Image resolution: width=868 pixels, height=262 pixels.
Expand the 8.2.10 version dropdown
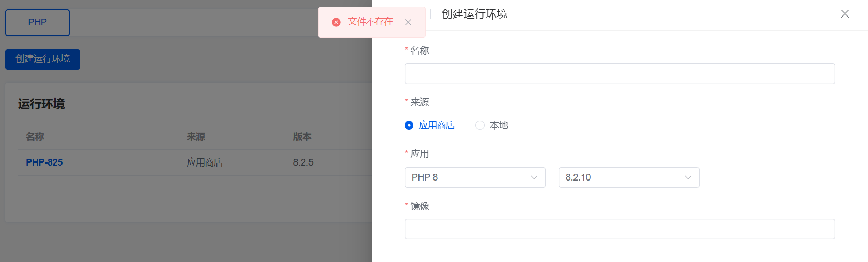click(629, 177)
